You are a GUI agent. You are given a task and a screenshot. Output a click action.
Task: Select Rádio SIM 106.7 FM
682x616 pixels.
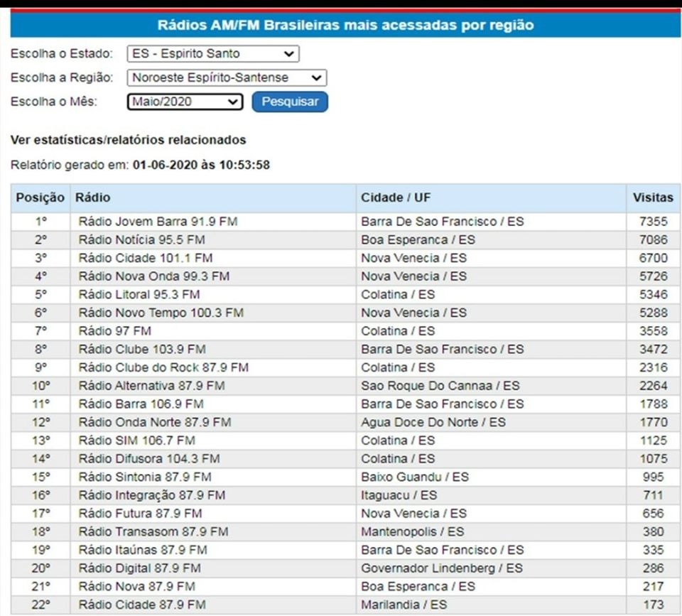click(136, 441)
